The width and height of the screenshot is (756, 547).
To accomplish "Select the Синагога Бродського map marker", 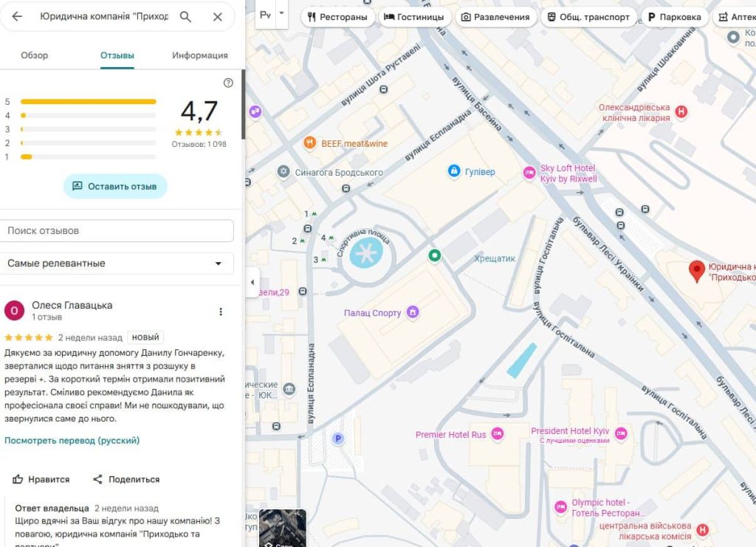I will [283, 171].
